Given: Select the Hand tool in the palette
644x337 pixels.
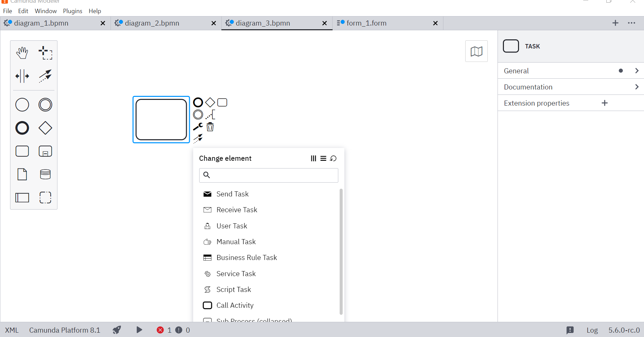Looking at the screenshot, I should (x=22, y=52).
